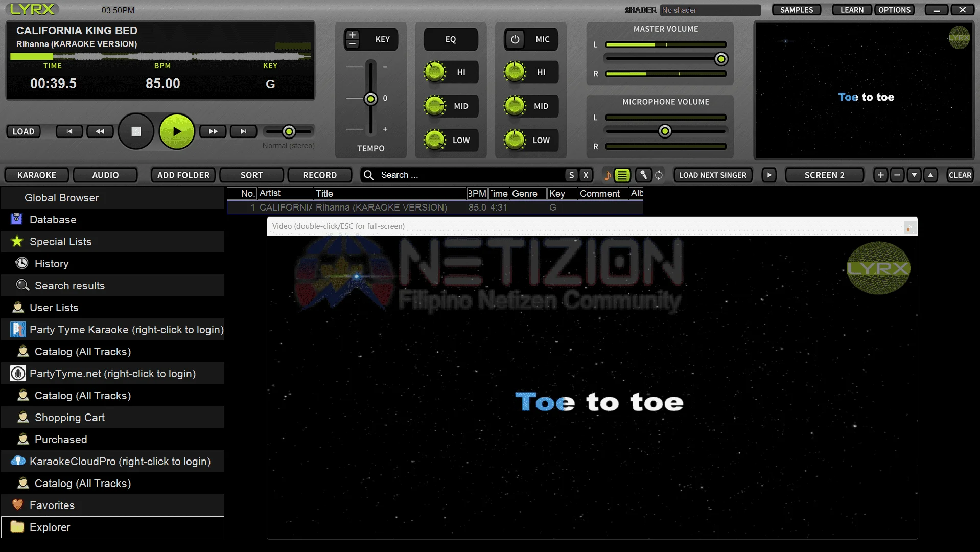Open Purchased list

click(112, 440)
